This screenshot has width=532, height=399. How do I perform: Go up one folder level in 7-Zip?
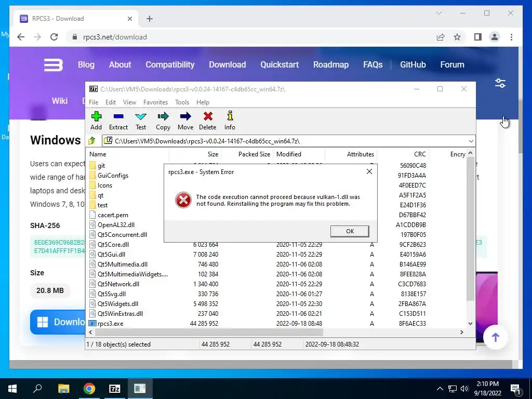[x=92, y=141]
